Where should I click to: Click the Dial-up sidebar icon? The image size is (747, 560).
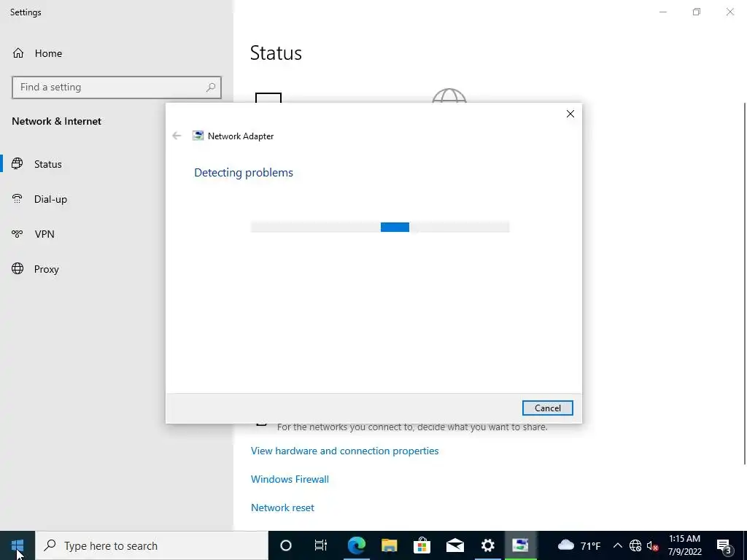18,199
